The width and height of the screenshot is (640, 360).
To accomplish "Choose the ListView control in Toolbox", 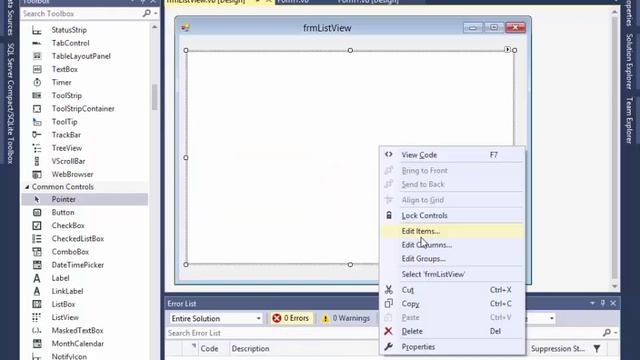I will pos(65,317).
